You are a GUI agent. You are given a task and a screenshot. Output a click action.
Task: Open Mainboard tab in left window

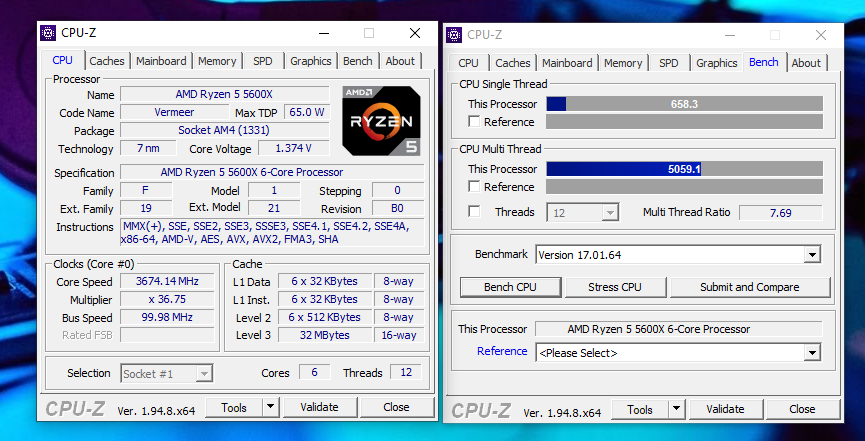pos(161,61)
